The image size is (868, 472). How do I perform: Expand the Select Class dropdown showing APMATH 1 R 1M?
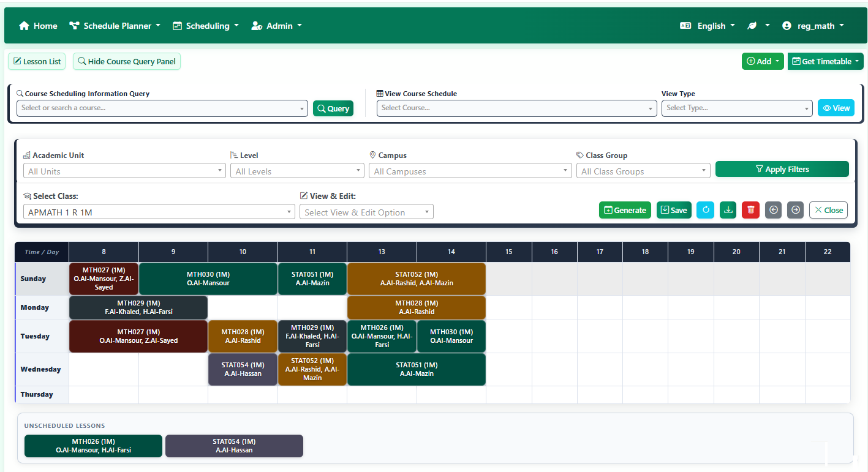coord(158,211)
